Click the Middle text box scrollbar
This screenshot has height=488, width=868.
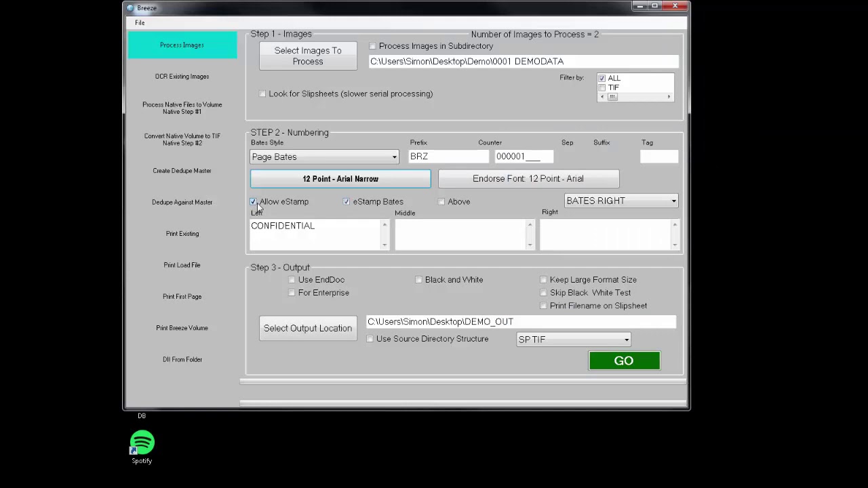[530, 234]
